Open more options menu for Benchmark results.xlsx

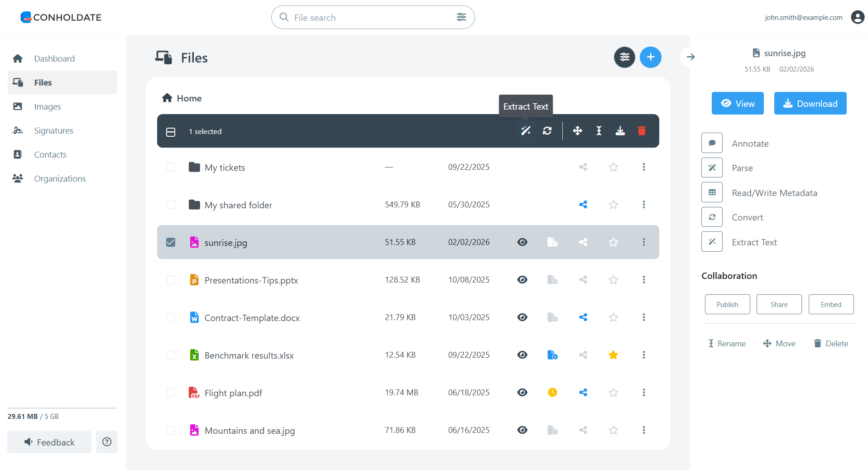point(644,355)
